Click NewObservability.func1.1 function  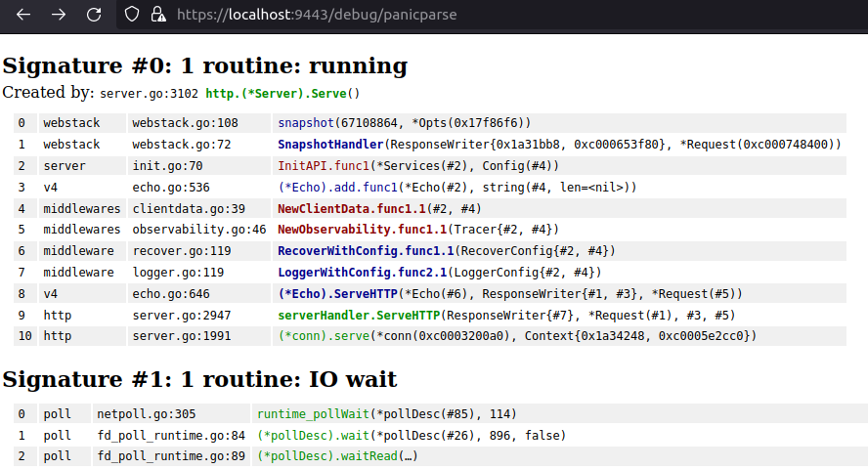point(361,230)
